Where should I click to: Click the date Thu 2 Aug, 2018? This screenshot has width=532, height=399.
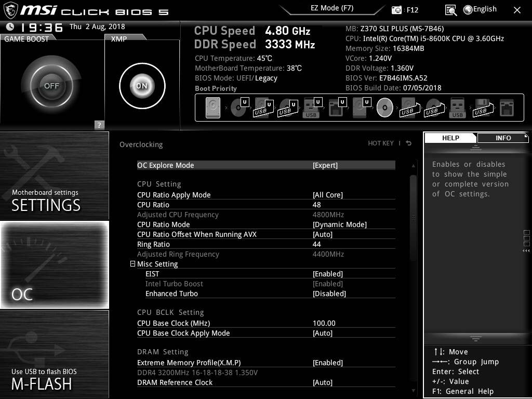[x=97, y=27]
